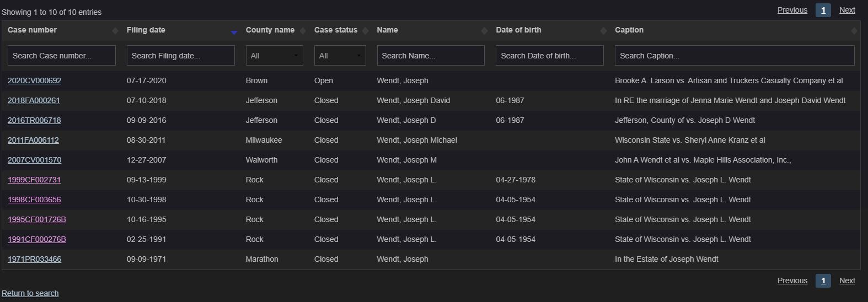Click the Brown county cell
Viewport: 868px width, 302px height.
(x=256, y=80)
